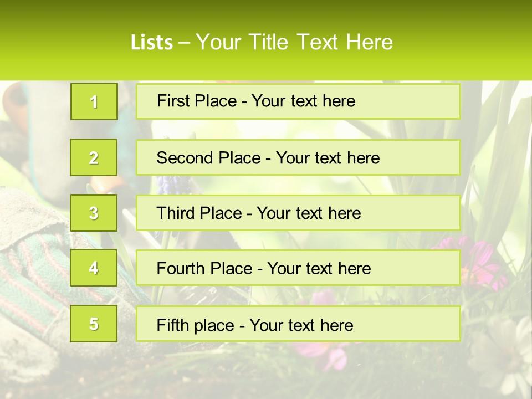Image resolution: width=532 pixels, height=399 pixels.
Task: Click the number 1 green box
Action: tap(94, 101)
